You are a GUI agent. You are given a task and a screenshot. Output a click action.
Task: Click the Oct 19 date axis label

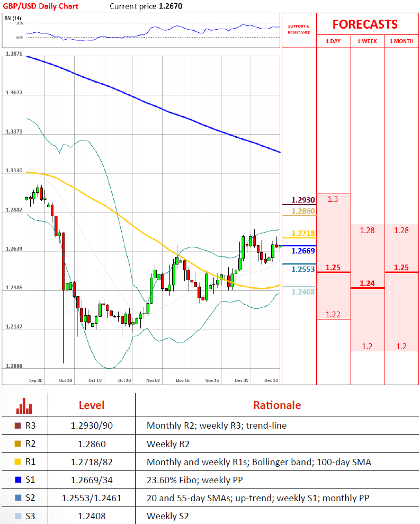click(95, 380)
